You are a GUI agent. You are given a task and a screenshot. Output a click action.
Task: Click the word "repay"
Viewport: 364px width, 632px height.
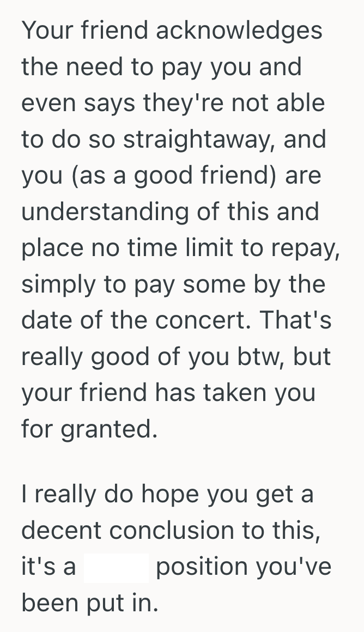pyautogui.click(x=307, y=248)
